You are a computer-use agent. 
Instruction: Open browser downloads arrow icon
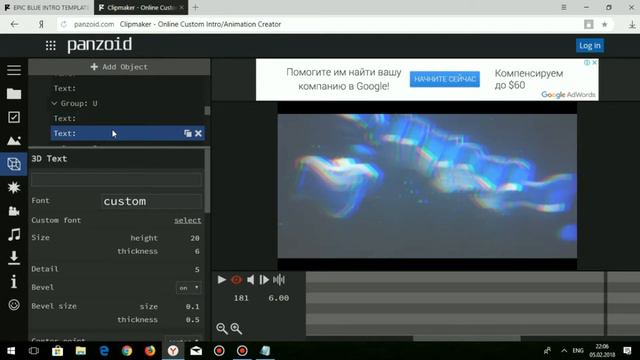pos(632,25)
